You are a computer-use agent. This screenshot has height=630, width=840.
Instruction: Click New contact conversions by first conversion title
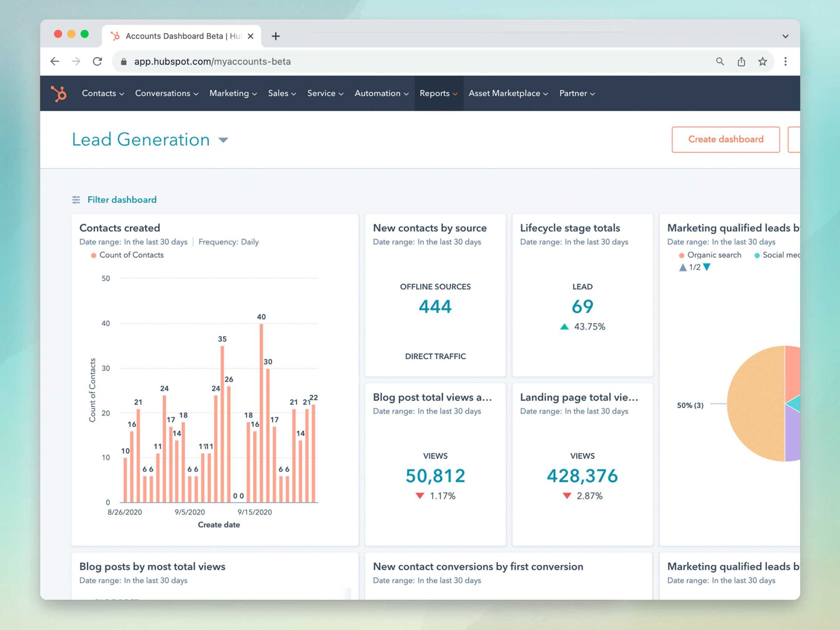[x=478, y=567]
